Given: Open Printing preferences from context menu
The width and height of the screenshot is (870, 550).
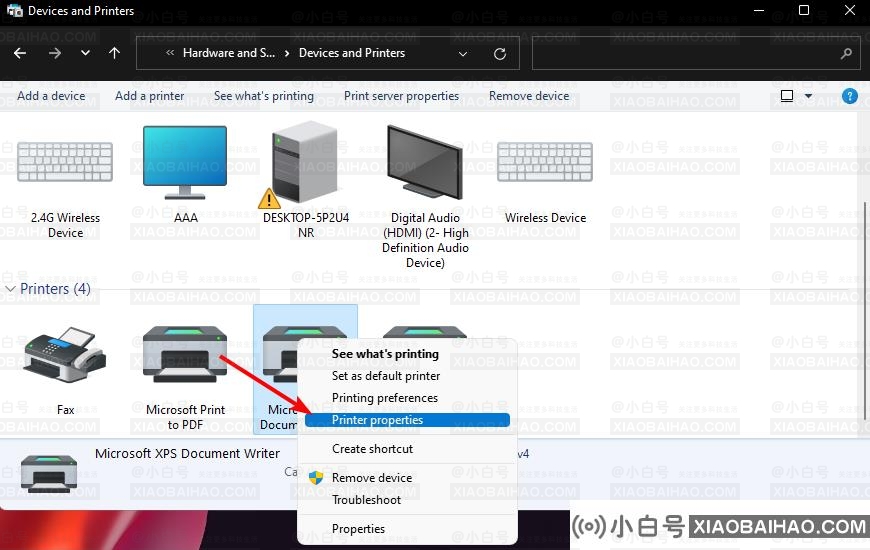Looking at the screenshot, I should click(x=385, y=398).
